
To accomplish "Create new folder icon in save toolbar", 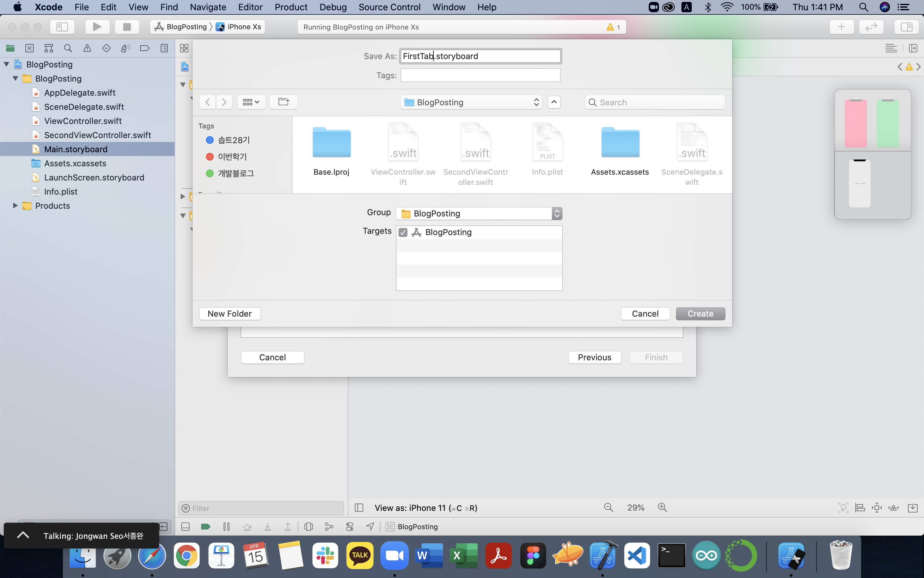I will [283, 102].
